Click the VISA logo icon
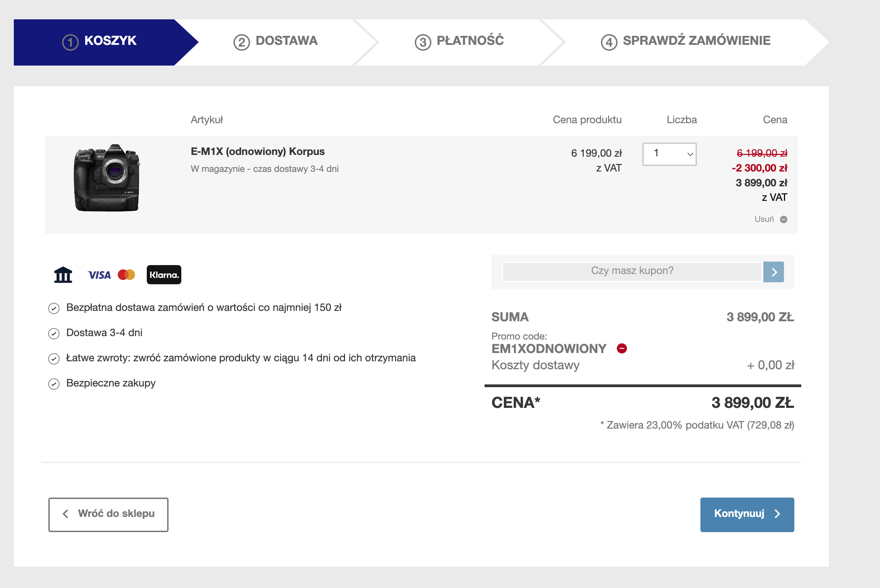 click(99, 275)
